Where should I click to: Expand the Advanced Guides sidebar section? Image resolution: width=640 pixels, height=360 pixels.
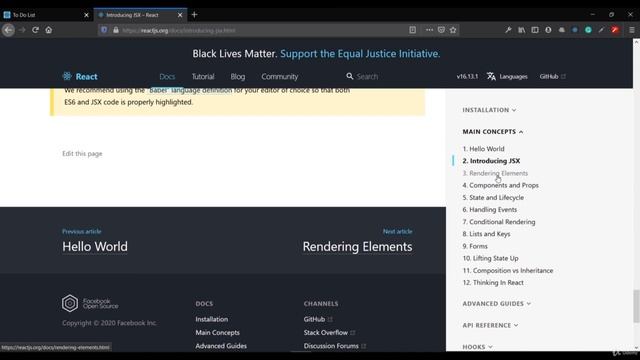pos(496,304)
